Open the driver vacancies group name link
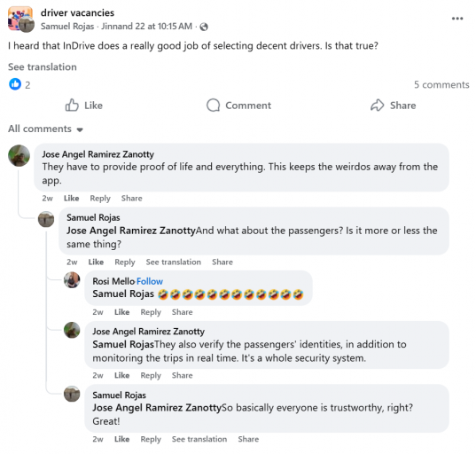The image size is (476, 454). (77, 12)
